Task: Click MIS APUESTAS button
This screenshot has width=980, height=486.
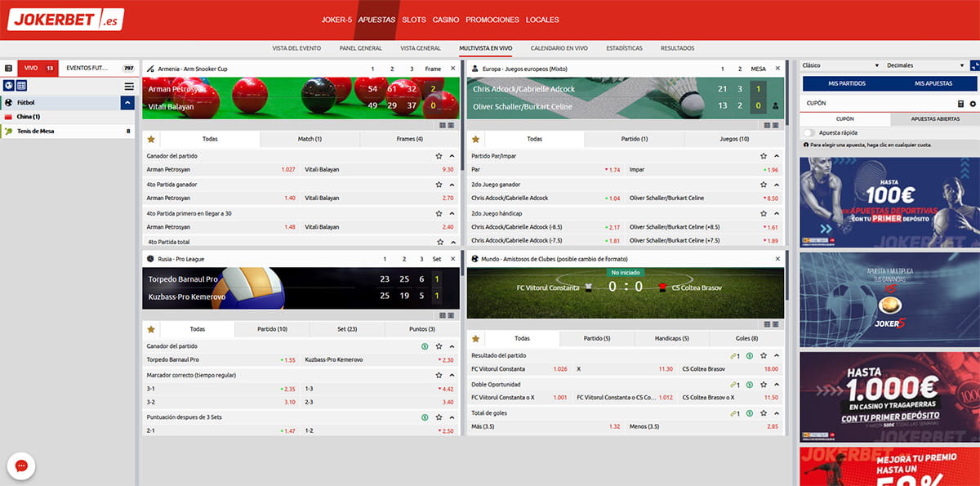Action: click(933, 83)
